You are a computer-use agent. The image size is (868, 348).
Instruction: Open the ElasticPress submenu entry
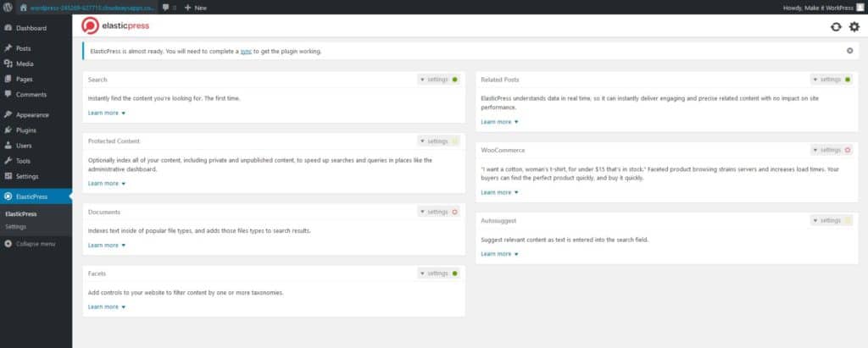point(21,214)
